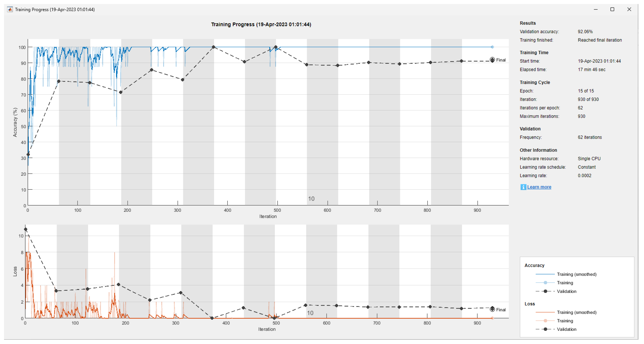Click the loss Validation legend marker
The image size is (644, 344).
(x=545, y=329)
